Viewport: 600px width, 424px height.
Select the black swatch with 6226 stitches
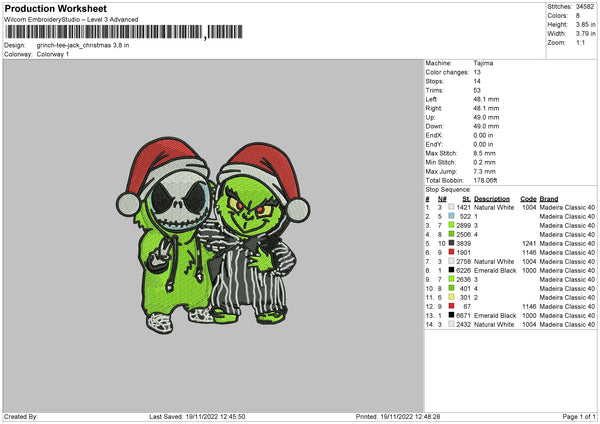[x=452, y=270]
